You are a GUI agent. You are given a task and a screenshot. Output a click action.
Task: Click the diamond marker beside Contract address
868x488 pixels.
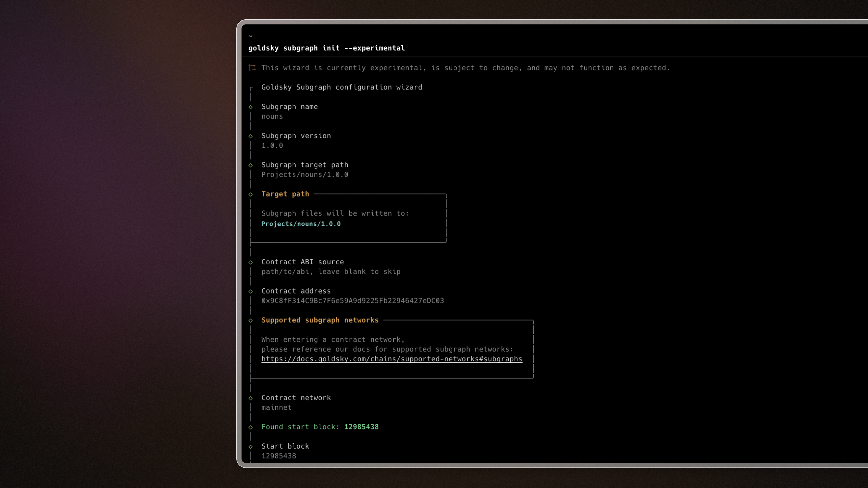point(251,291)
